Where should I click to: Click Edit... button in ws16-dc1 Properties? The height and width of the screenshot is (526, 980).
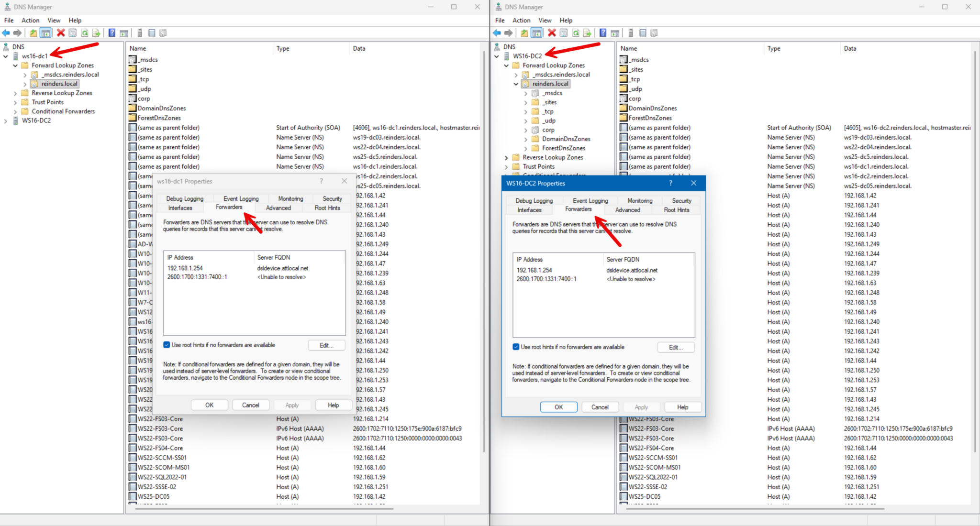click(326, 345)
